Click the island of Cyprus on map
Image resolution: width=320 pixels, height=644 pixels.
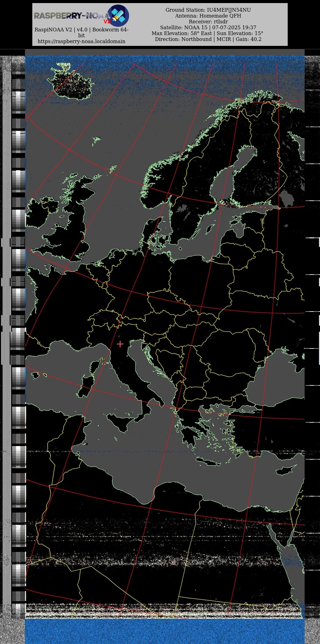click(x=286, y=470)
